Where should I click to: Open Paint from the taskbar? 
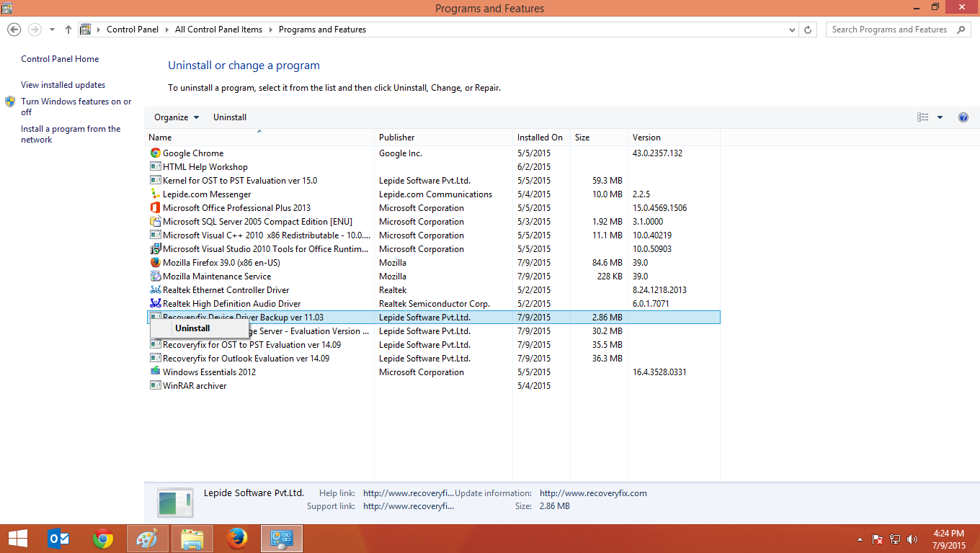[148, 539]
